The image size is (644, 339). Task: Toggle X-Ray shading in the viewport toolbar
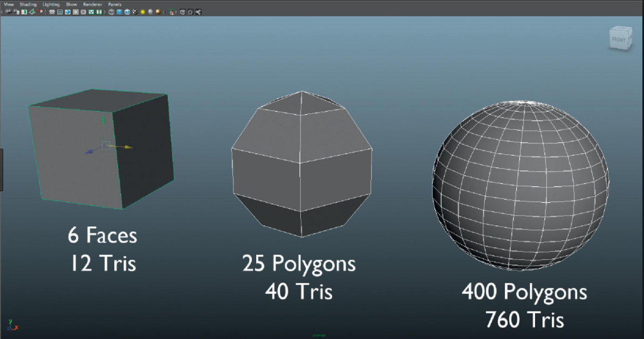click(183, 11)
